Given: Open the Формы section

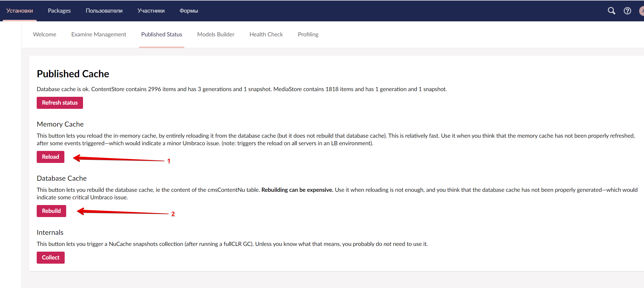Looking at the screenshot, I should [189, 11].
